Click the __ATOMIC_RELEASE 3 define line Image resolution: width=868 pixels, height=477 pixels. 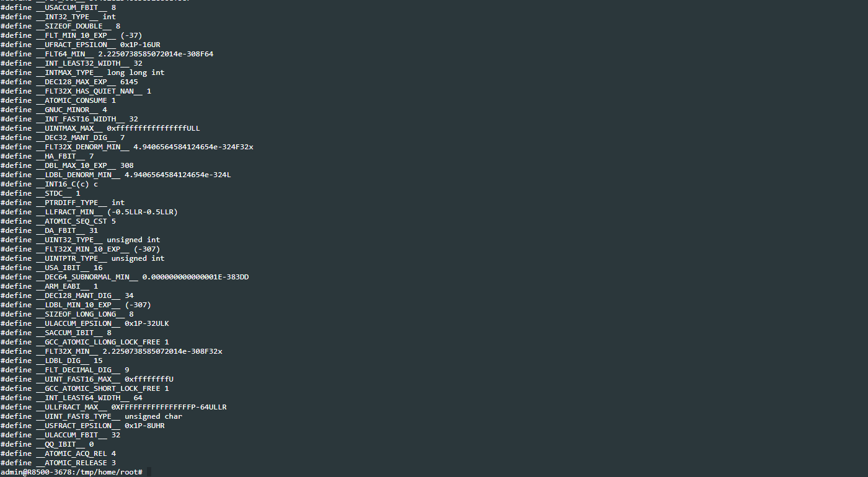click(x=58, y=463)
